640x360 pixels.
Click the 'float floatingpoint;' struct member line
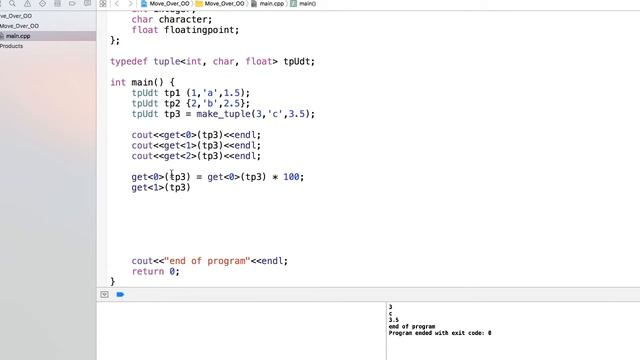(x=185, y=30)
